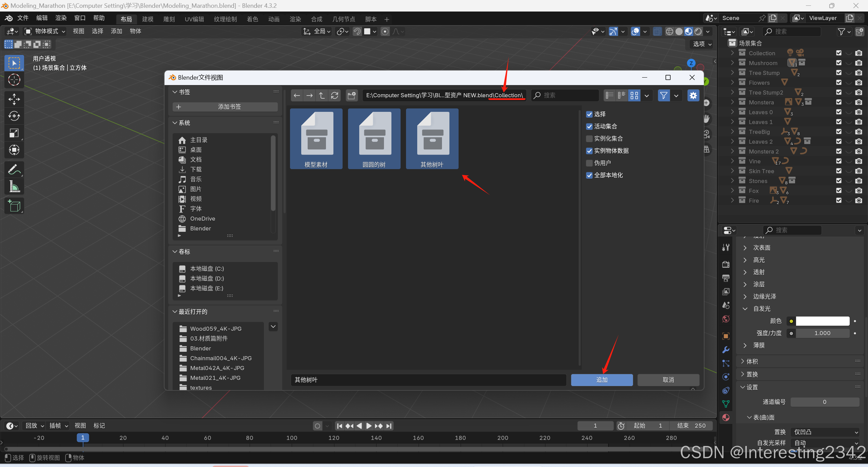Open the 文件 menu
The width and height of the screenshot is (868, 467).
tap(23, 18)
